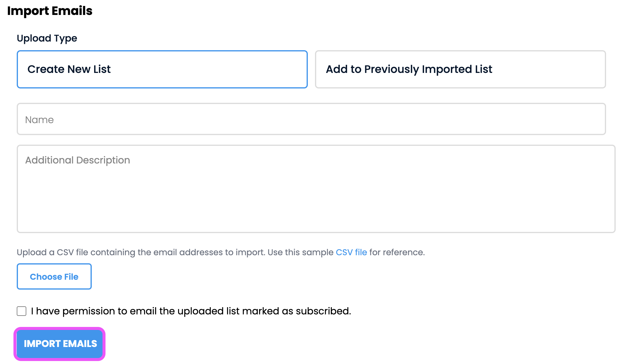Click the 'Add to Previously Imported List' text
This screenshot has width=624, height=364.
(409, 69)
